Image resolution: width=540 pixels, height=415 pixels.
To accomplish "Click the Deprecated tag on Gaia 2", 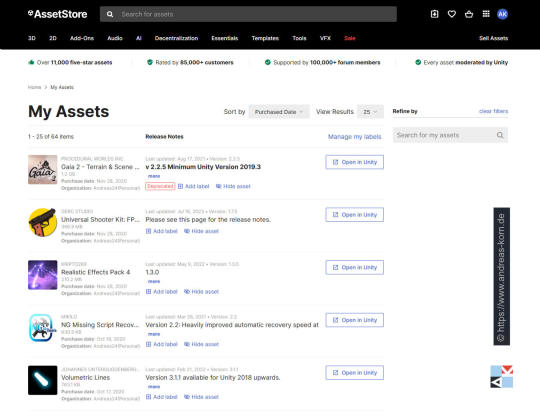I will 160,186.
